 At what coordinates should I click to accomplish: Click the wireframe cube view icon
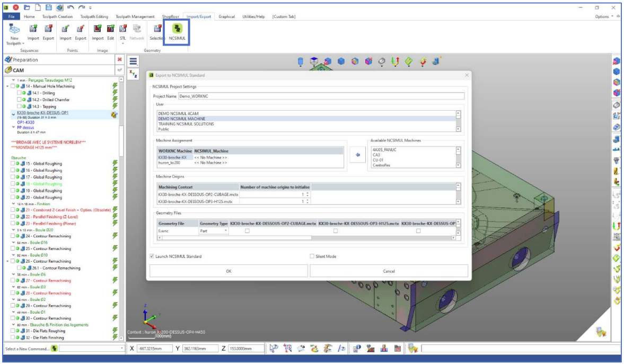coord(314,61)
